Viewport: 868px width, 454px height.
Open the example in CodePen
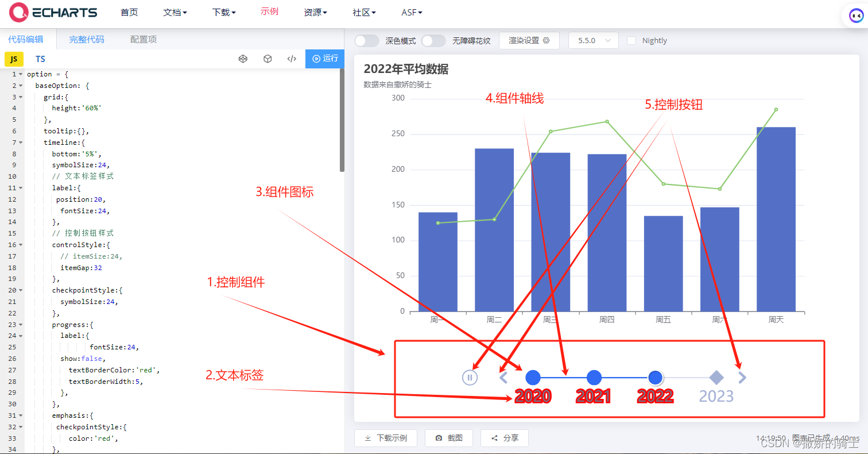tap(243, 59)
